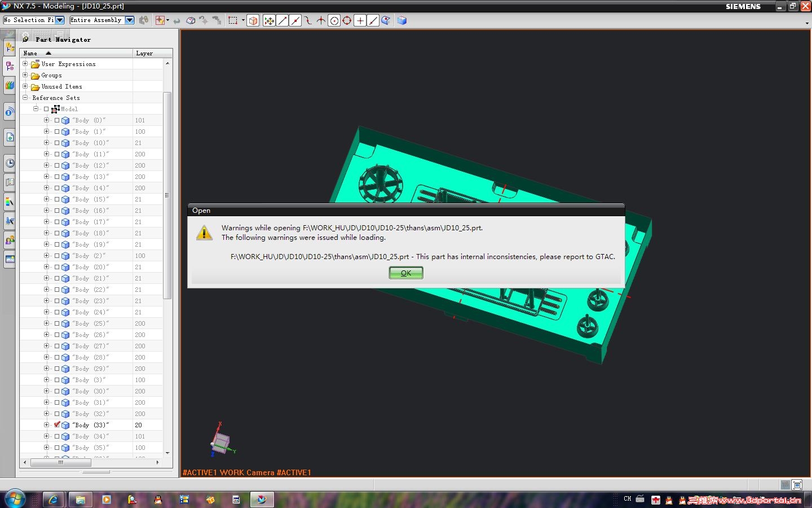Select the "Body (20)" tree item
The image size is (812, 508).
(x=90, y=267)
